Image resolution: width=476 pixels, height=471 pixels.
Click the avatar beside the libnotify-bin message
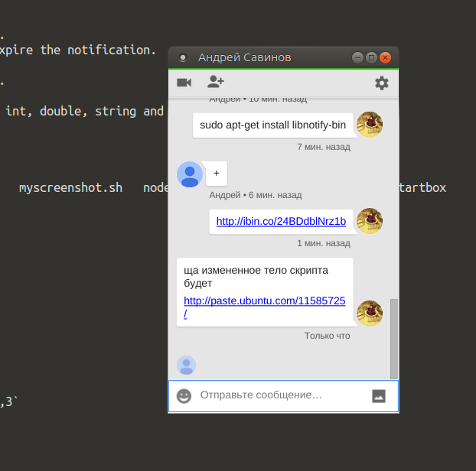(x=370, y=125)
